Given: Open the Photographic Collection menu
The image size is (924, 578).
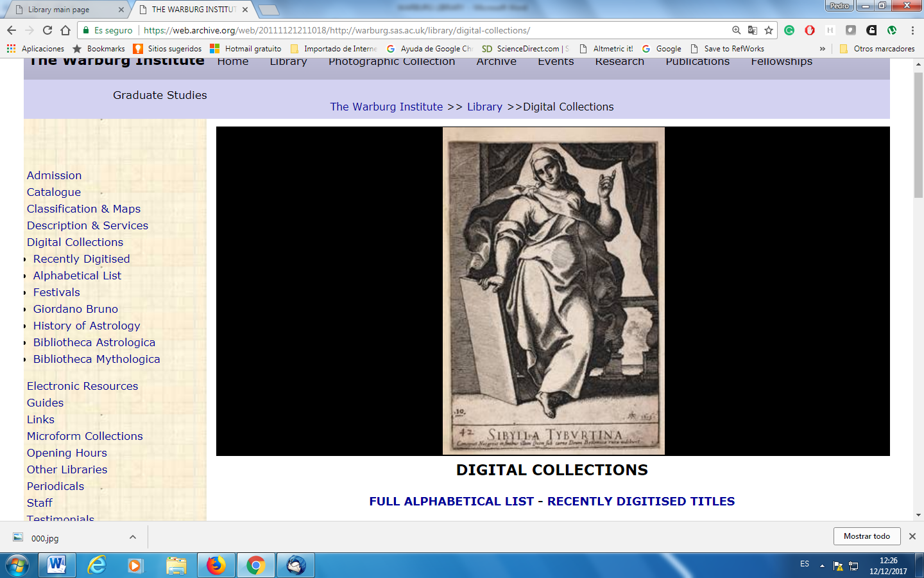Looking at the screenshot, I should tap(391, 62).
